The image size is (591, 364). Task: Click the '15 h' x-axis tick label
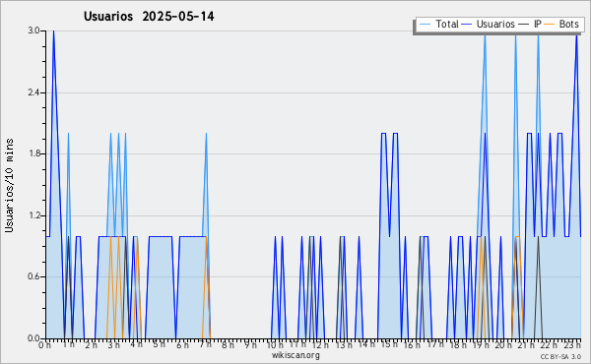pyautogui.click(x=389, y=344)
